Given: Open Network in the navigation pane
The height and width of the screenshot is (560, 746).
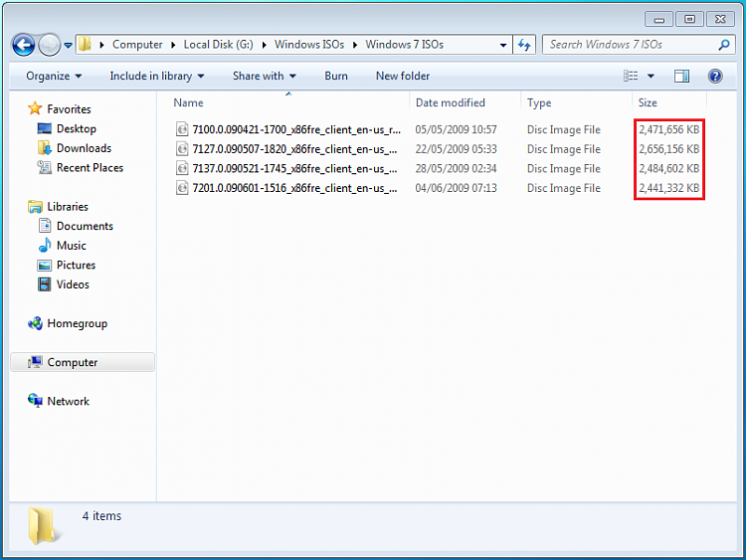Looking at the screenshot, I should click(68, 401).
